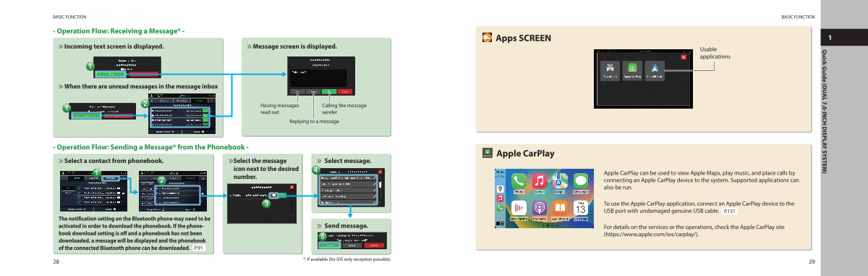Click the 'Calling the message sender' caption
Viewport: 868px width, 276px height.
(x=344, y=109)
